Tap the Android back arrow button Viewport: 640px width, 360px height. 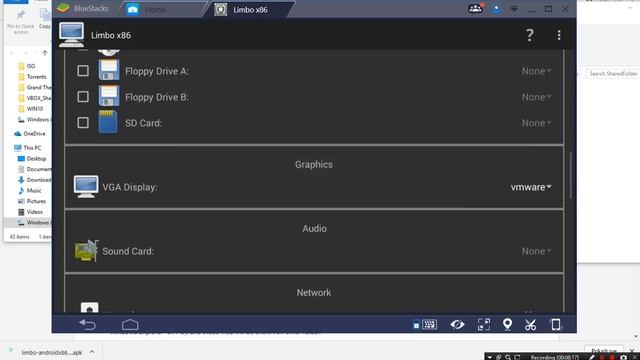click(x=87, y=324)
